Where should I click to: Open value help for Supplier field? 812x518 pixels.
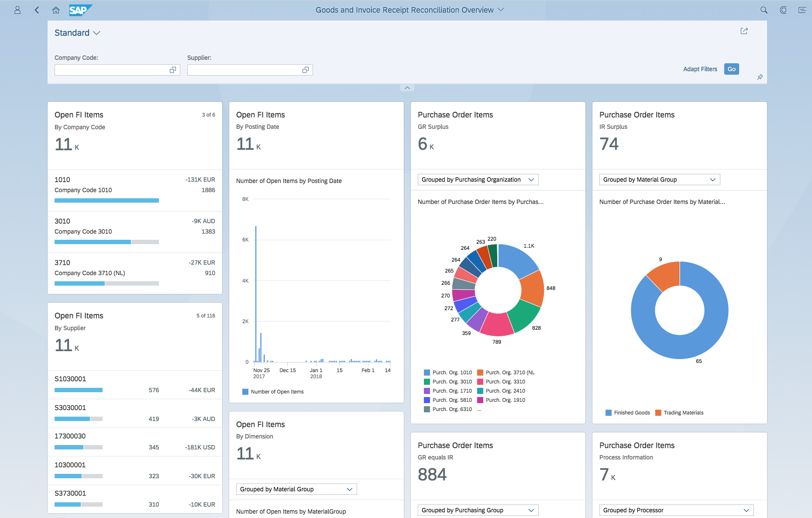click(x=306, y=70)
